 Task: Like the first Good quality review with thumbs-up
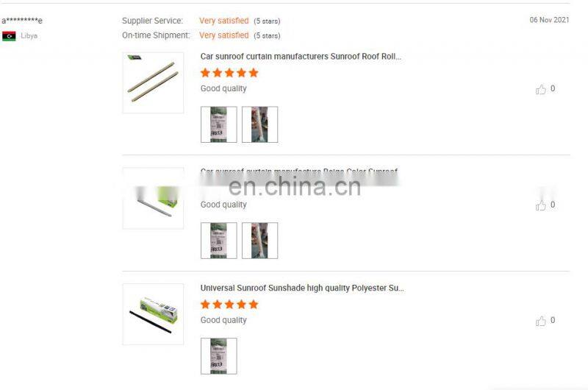[x=540, y=89]
